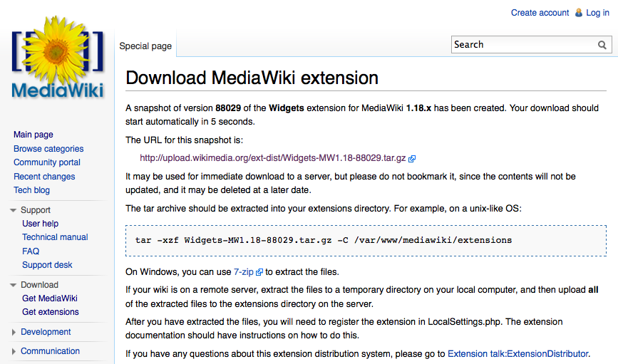The image size is (618, 364).
Task: Open Extension talk:ExtensionDistributor link
Action: coord(517,353)
